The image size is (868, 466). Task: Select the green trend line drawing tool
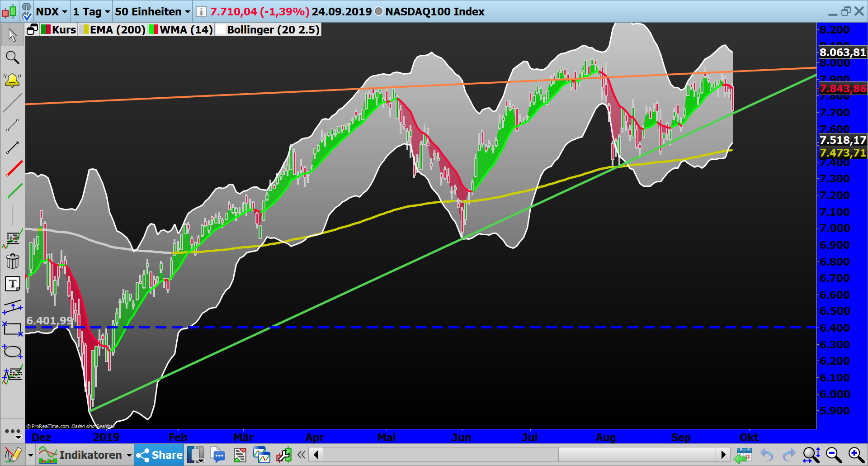pos(14,191)
